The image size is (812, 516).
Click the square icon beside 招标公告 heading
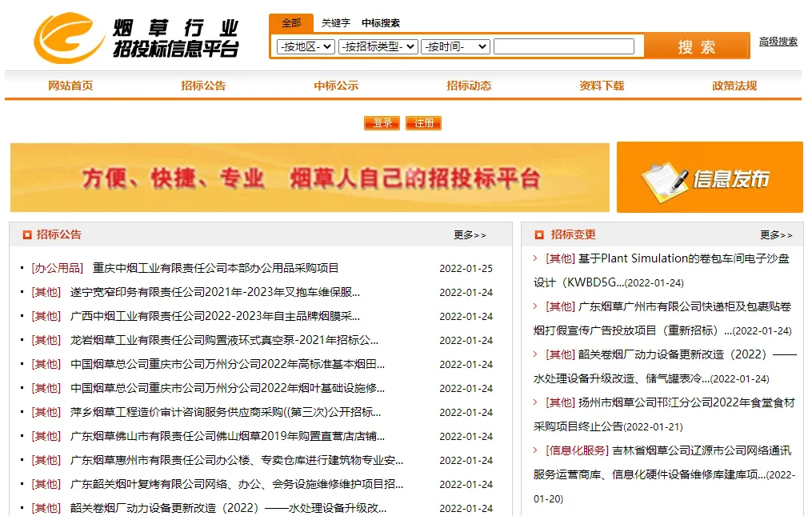(x=27, y=235)
